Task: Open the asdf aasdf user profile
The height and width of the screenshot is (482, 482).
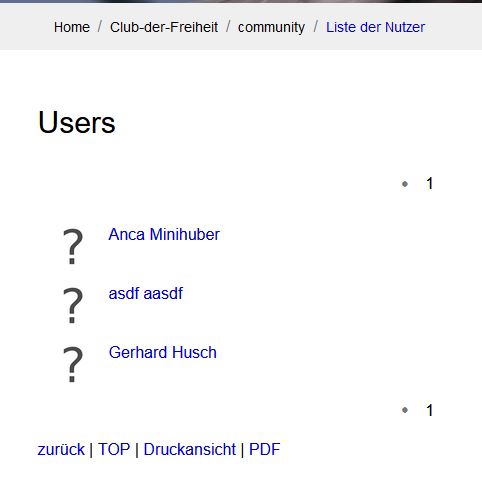Action: 146,294
